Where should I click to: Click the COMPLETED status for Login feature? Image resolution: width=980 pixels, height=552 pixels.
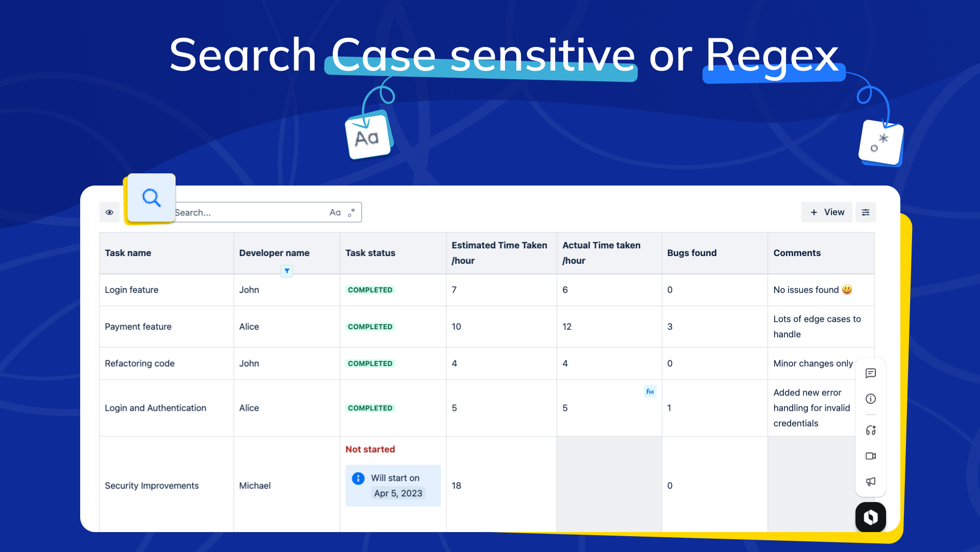[x=370, y=290]
